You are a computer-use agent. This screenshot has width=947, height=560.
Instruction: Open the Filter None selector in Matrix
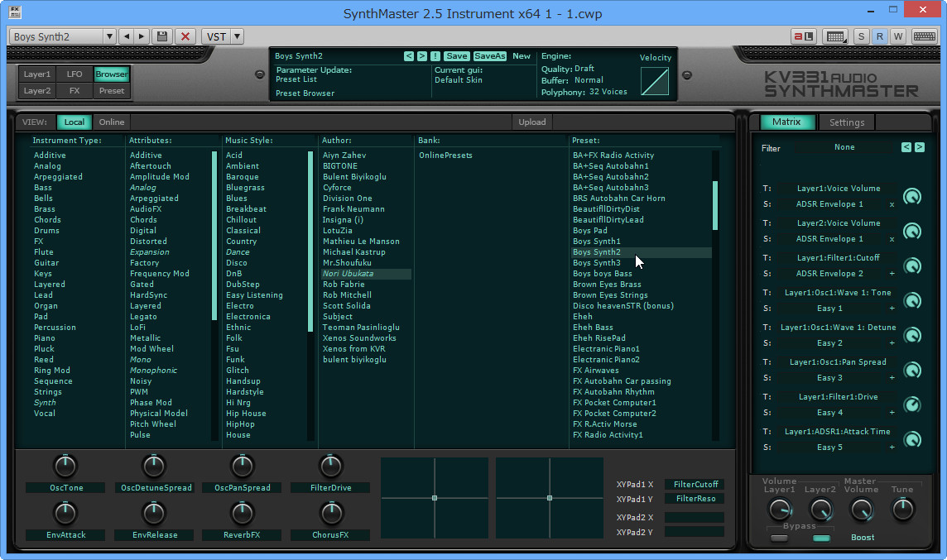[844, 147]
